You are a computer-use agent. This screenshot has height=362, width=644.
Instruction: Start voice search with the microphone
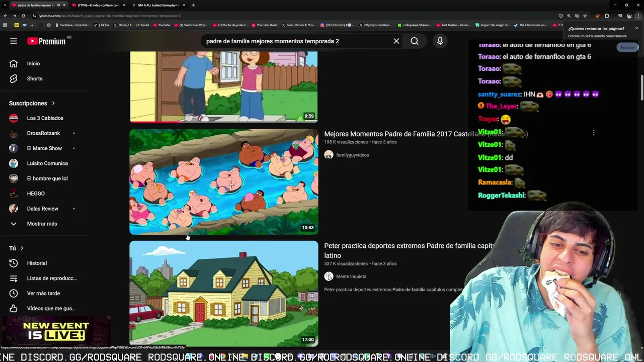[x=440, y=41]
